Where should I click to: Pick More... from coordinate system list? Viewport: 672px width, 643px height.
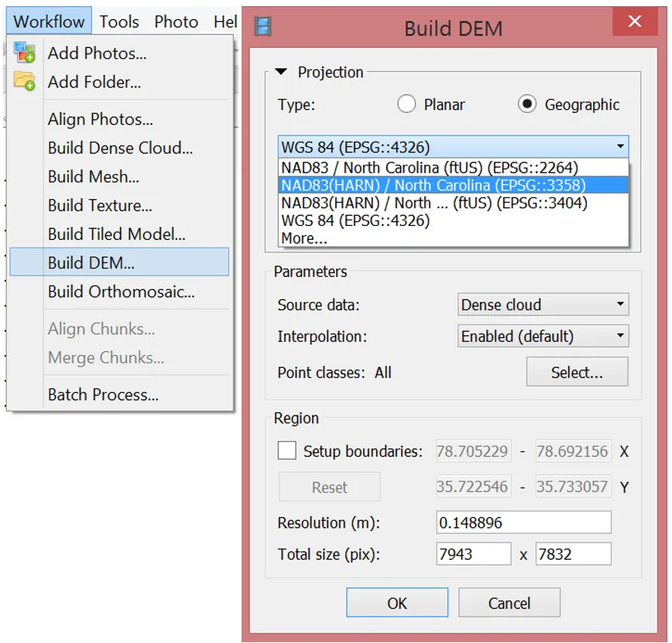[x=304, y=238]
